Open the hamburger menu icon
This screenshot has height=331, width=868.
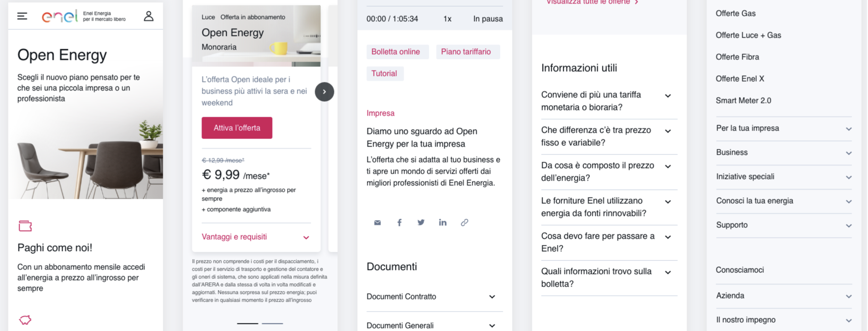22,16
